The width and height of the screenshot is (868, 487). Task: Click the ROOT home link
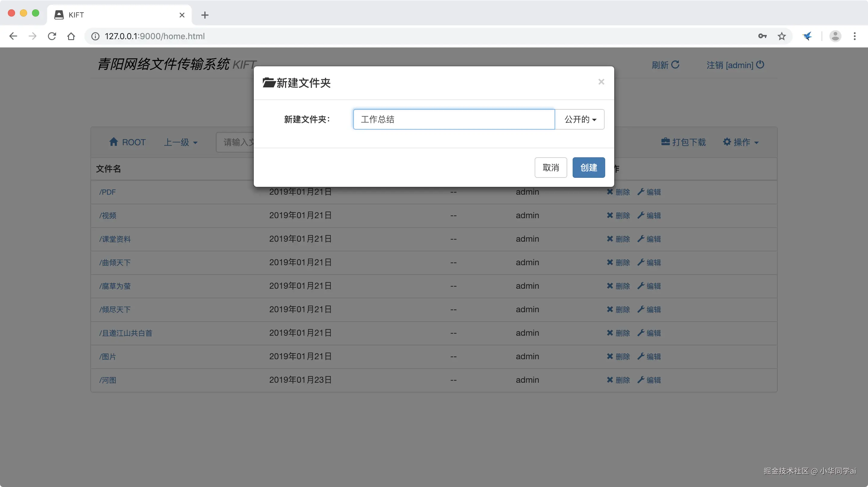128,142
